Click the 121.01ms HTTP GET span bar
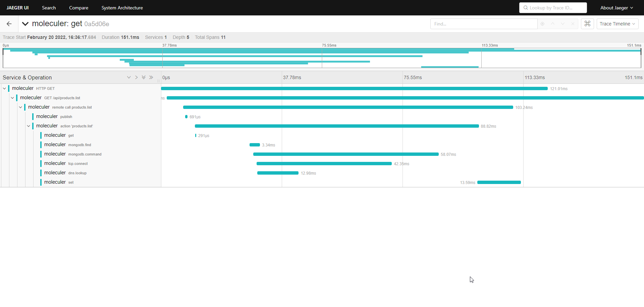Image resolution: width=644 pixels, height=307 pixels. [354, 88]
